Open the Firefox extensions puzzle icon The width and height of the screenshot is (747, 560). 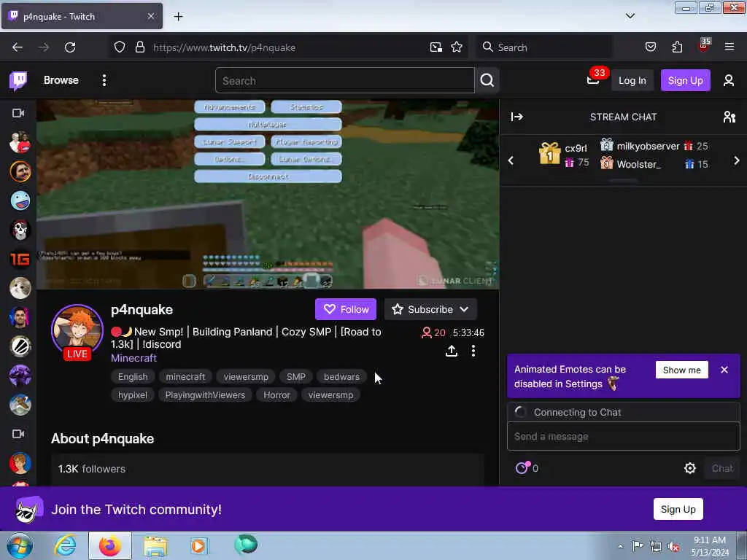[677, 47]
